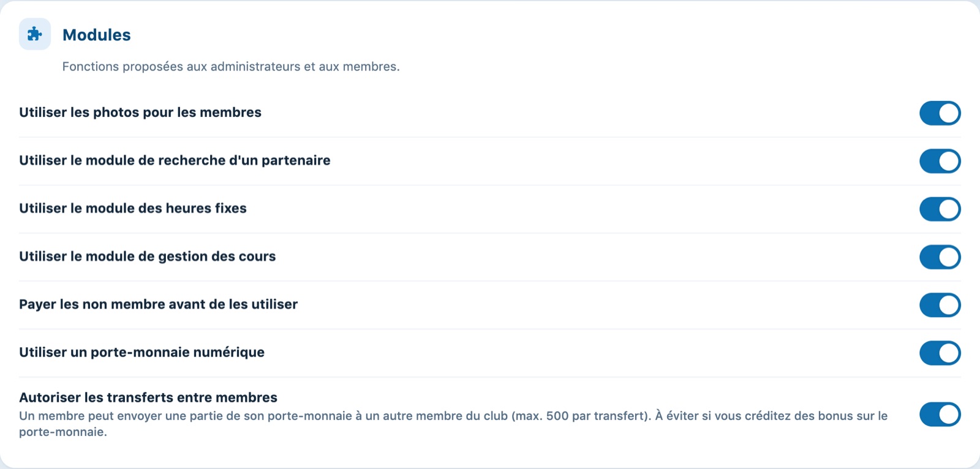Turn off partner search module switch

click(940, 161)
